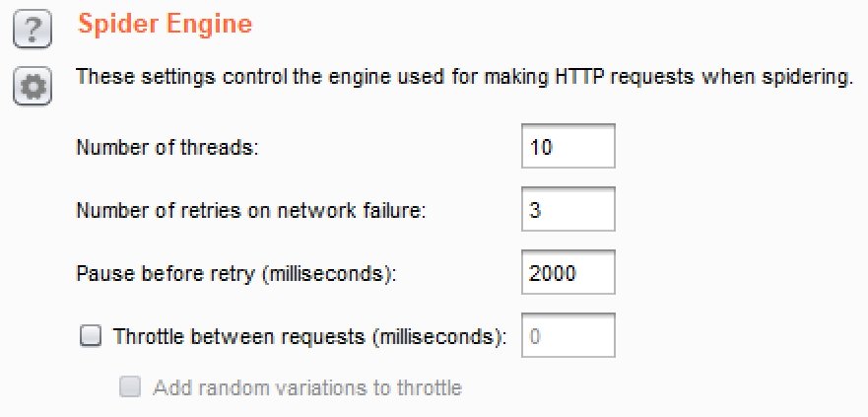868x417 pixels.
Task: Select the Pause before retry input box
Action: coord(568,274)
